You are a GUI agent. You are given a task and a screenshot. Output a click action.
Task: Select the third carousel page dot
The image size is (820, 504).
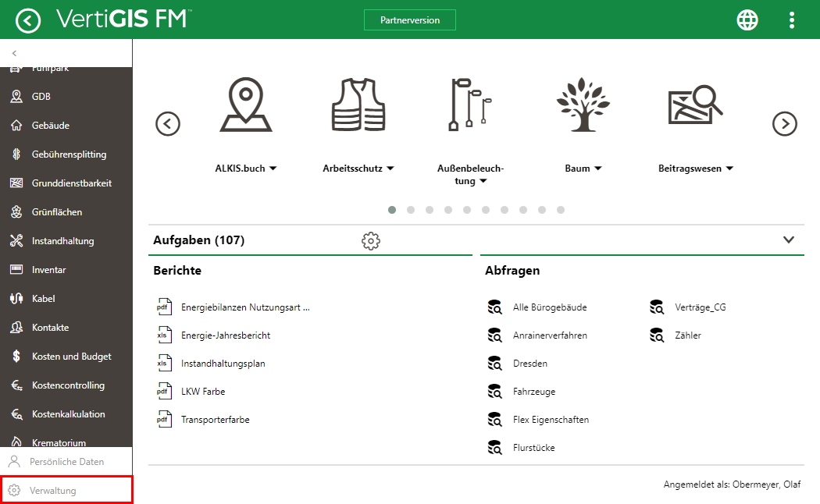point(430,210)
